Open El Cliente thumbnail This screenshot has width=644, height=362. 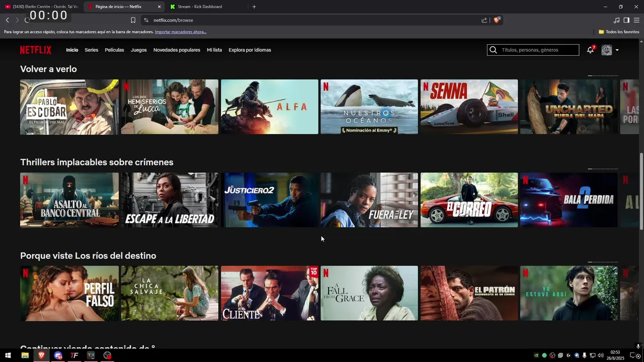click(270, 293)
